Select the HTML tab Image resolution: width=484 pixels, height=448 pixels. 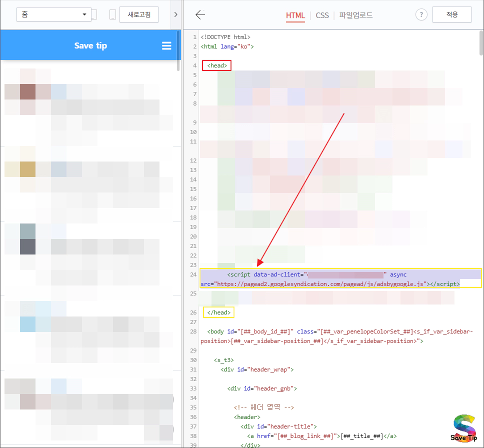click(x=295, y=15)
